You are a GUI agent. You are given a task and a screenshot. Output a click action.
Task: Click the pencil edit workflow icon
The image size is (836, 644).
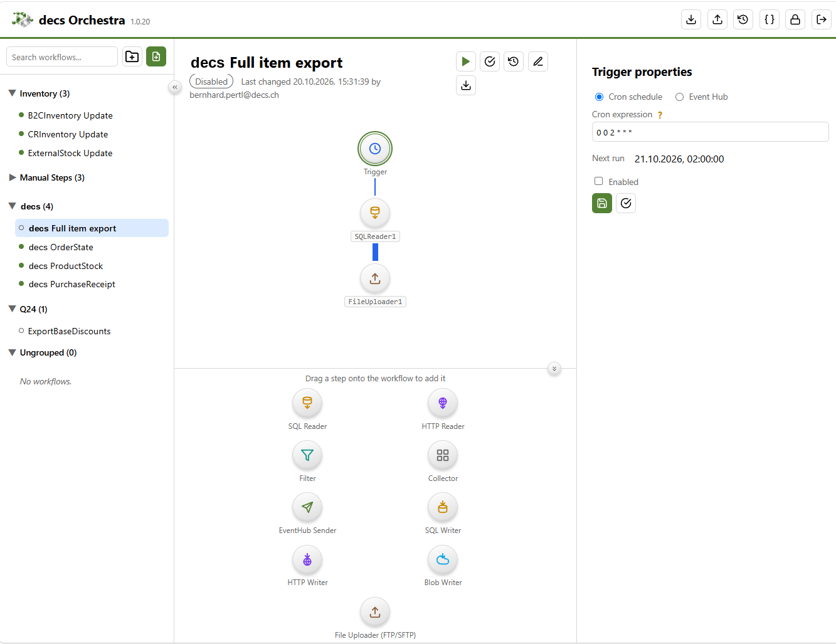point(538,61)
